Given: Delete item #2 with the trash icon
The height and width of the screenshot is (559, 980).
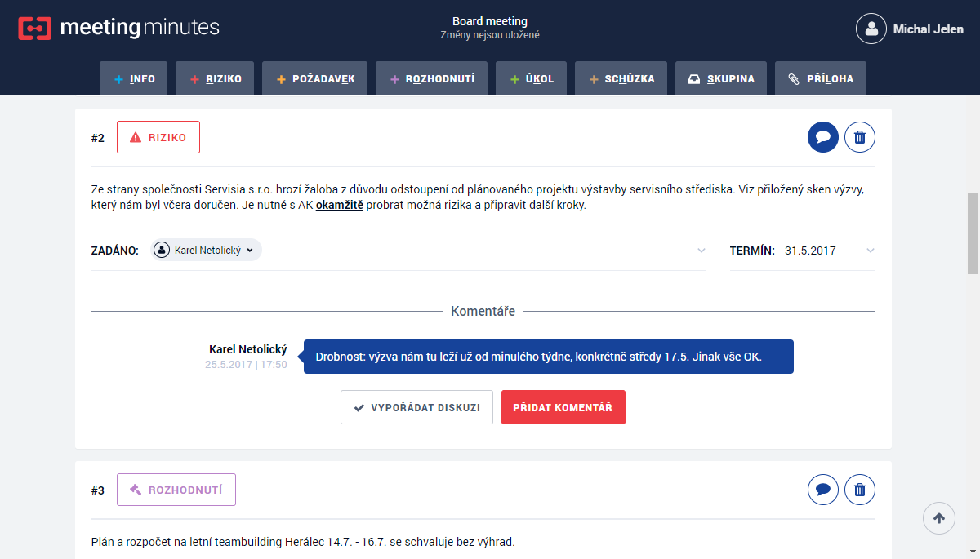Looking at the screenshot, I should (x=860, y=137).
